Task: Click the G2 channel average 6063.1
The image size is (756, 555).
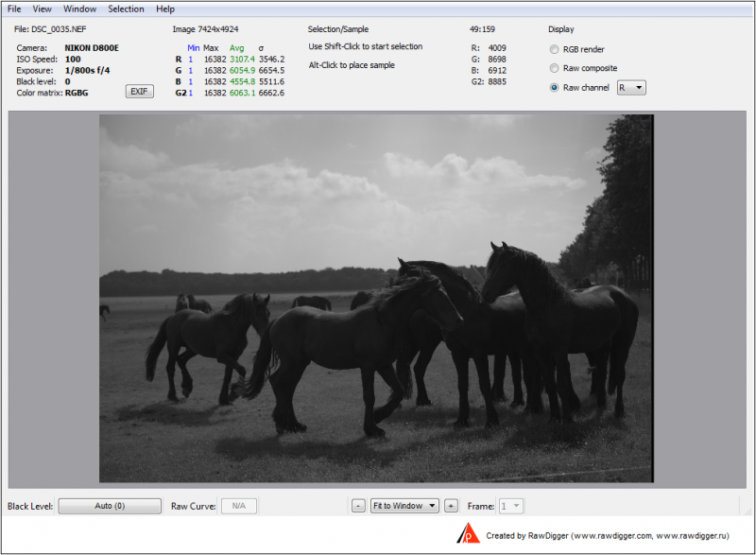Action: (x=242, y=93)
